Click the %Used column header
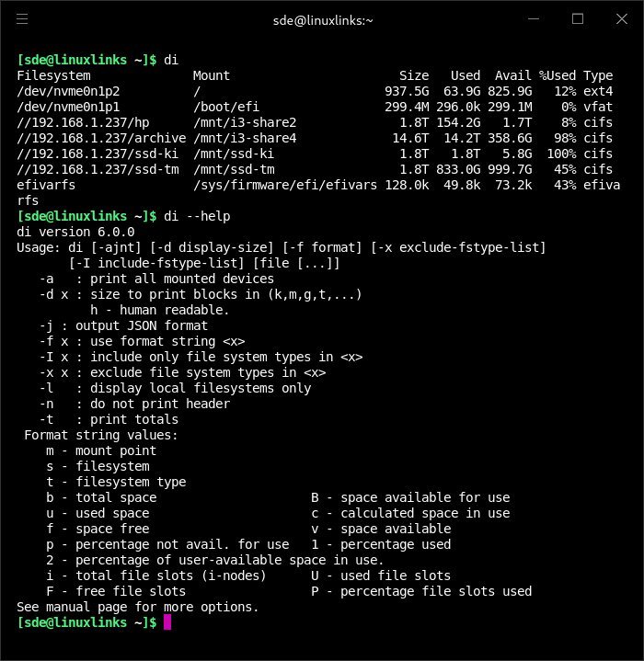The image size is (644, 661). coord(558,75)
